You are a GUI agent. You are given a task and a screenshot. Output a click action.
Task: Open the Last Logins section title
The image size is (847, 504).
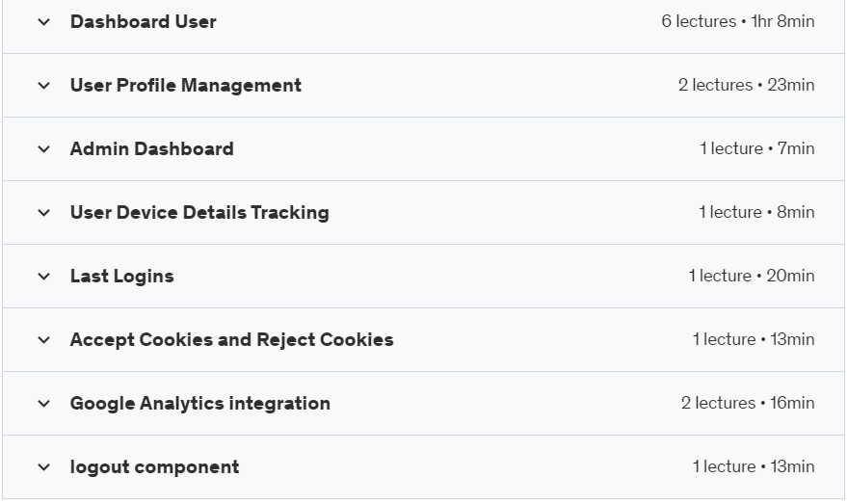pos(122,276)
